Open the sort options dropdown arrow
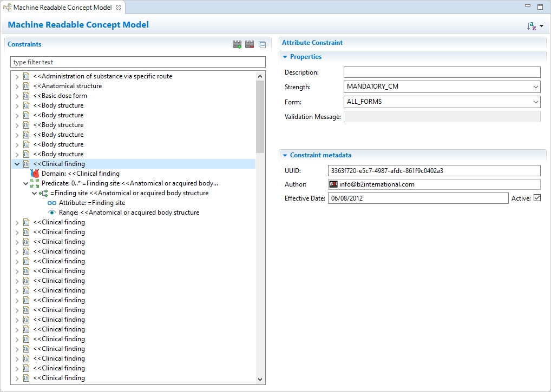Screen dimensions: 551x392 click(x=541, y=26)
